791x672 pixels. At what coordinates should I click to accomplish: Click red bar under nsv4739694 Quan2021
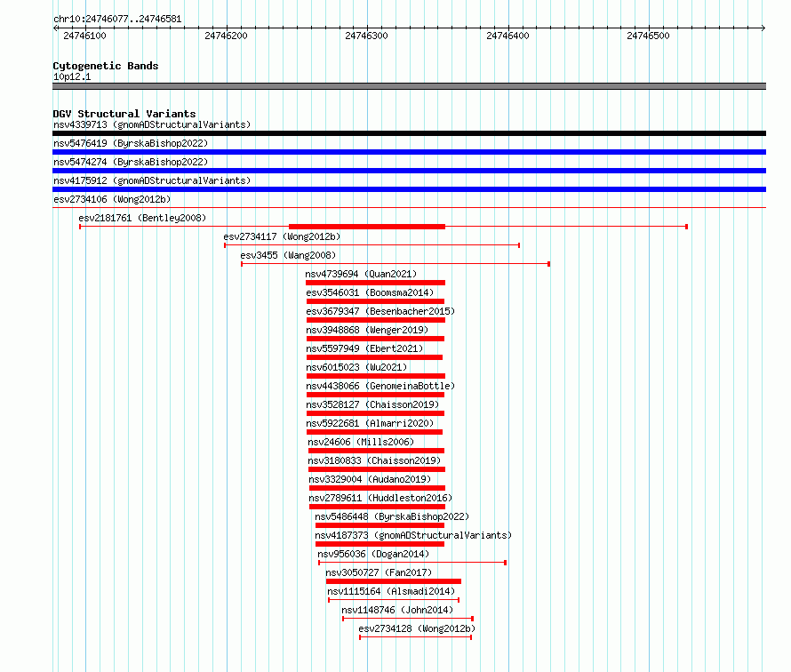tap(375, 283)
